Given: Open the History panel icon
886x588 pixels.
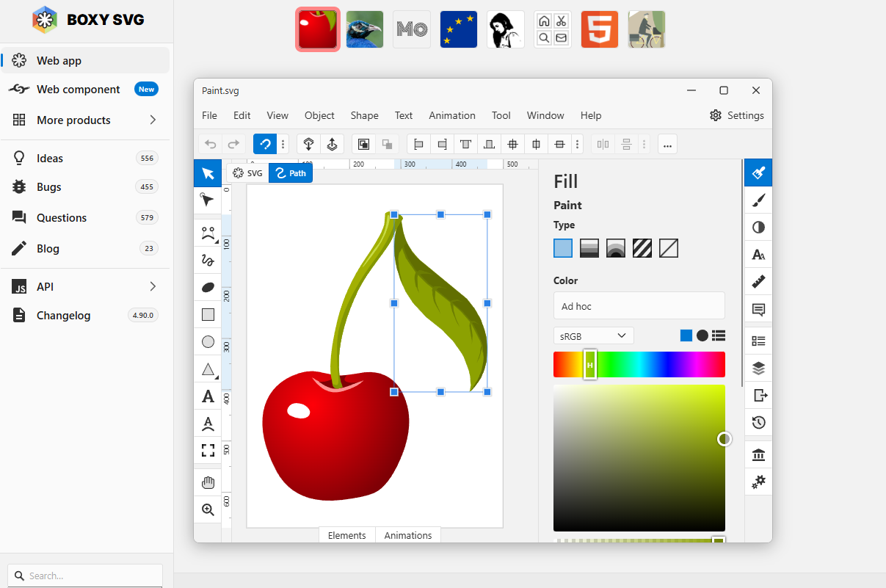Looking at the screenshot, I should coord(758,422).
